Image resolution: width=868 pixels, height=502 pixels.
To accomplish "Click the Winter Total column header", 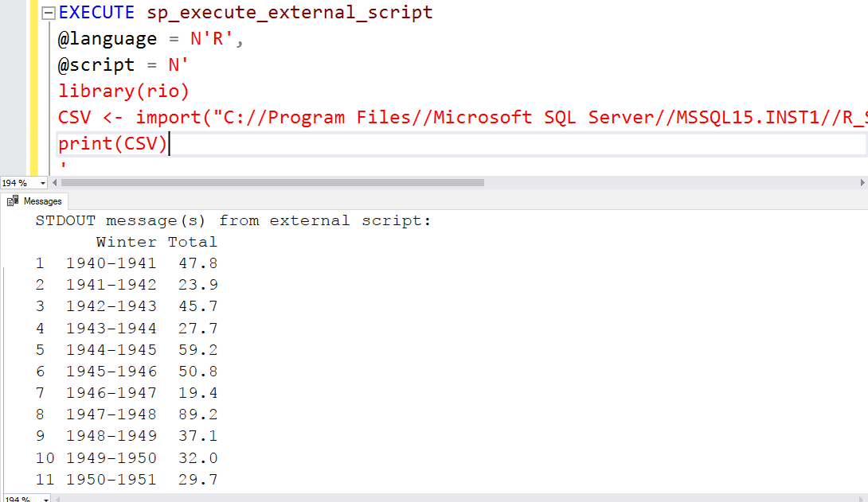I will pos(157,241).
